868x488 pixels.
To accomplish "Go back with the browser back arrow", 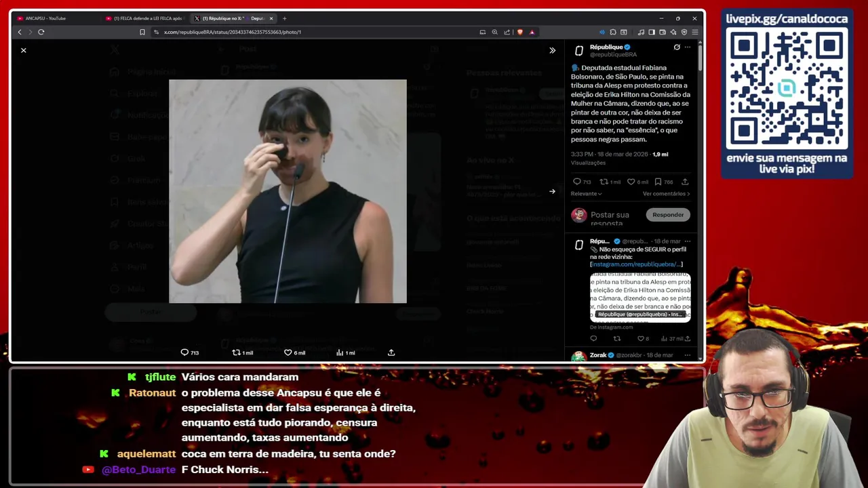I will point(19,32).
